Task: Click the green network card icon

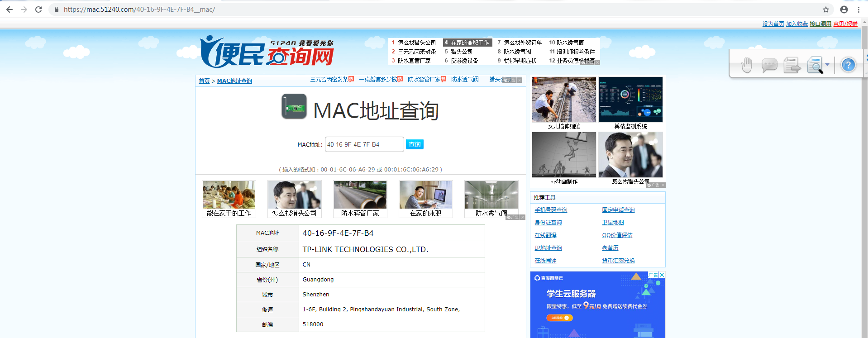Action: [294, 106]
